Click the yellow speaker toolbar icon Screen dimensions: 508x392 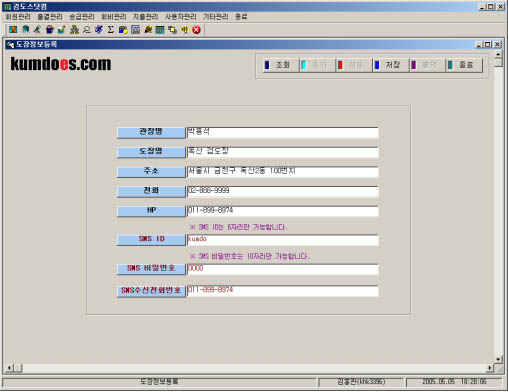[x=184, y=30]
